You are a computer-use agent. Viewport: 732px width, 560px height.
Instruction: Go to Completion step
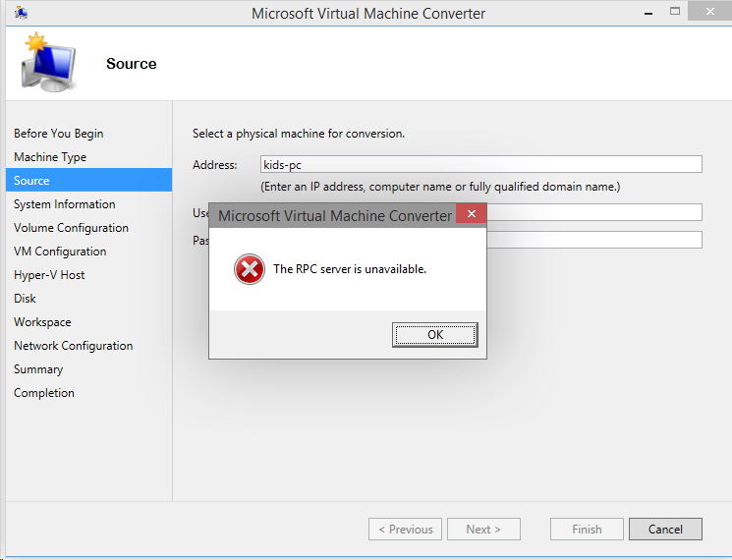pyautogui.click(x=44, y=392)
